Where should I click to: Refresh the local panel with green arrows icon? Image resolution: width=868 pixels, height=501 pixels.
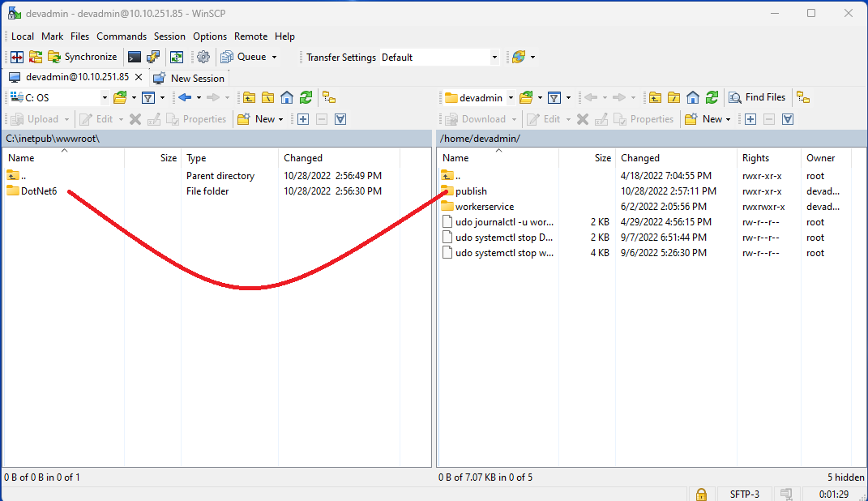coord(306,98)
